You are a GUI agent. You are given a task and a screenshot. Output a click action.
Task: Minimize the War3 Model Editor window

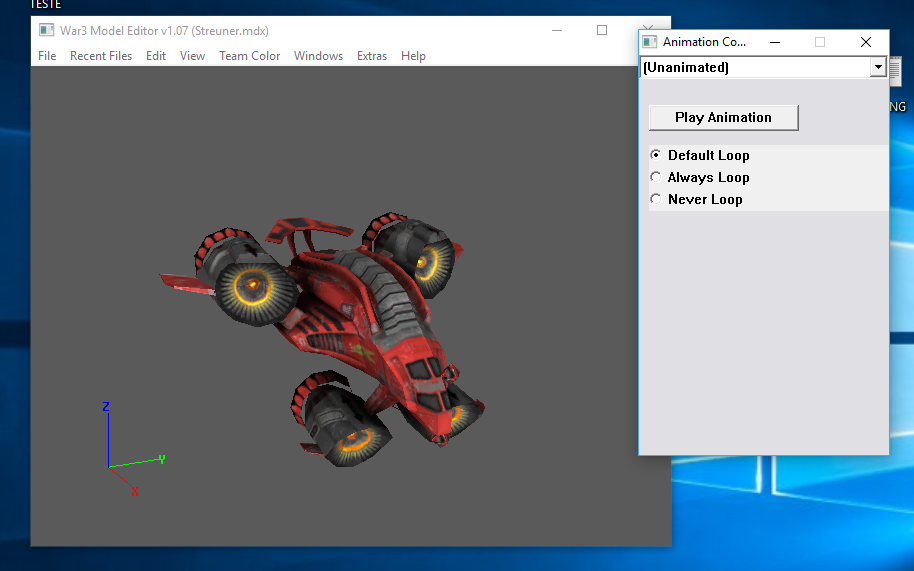557,30
